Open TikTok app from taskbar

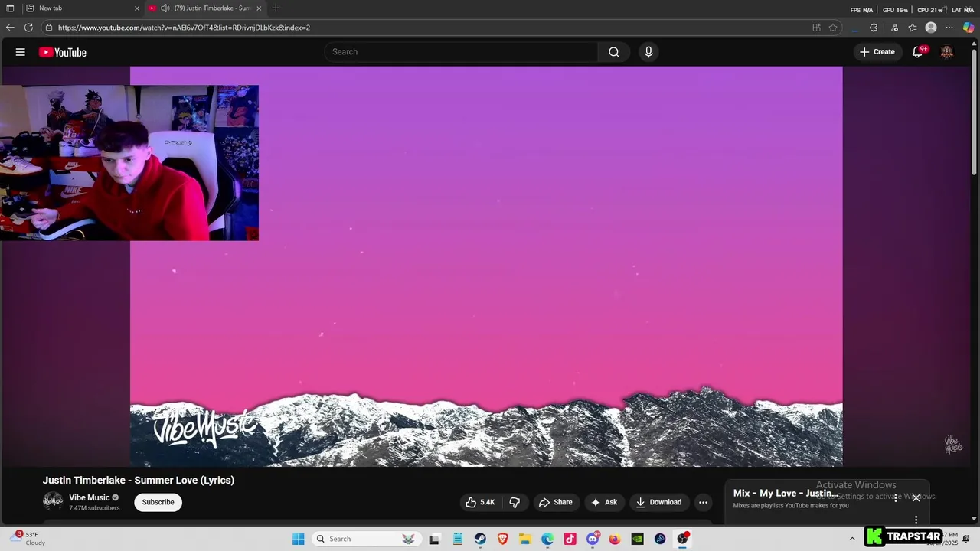click(x=570, y=539)
